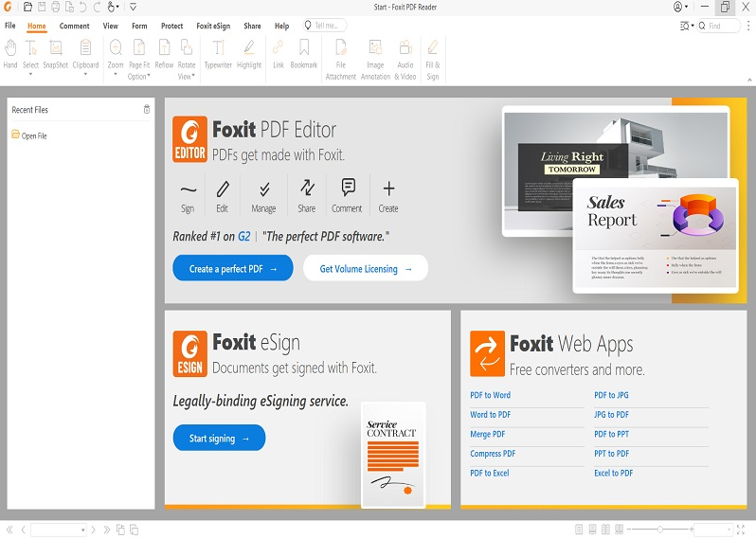Open the Fill & Sign tool
Viewport: 756px width, 539px height.
[433, 60]
